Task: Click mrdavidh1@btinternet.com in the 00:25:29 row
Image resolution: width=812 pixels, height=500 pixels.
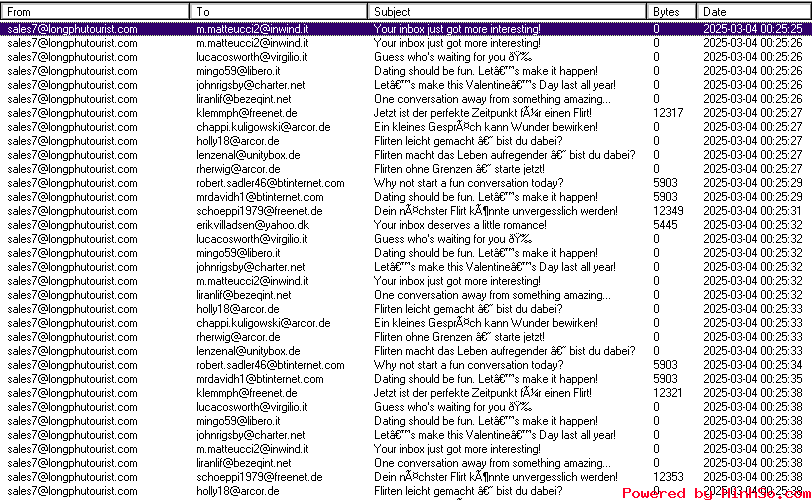Action: click(260, 197)
